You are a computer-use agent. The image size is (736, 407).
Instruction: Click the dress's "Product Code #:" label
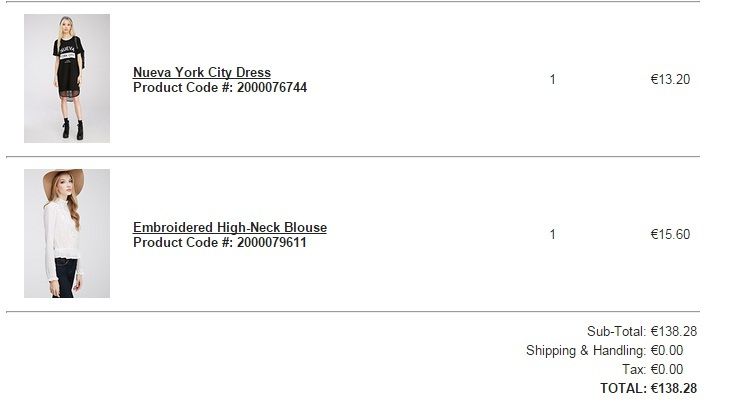point(183,88)
